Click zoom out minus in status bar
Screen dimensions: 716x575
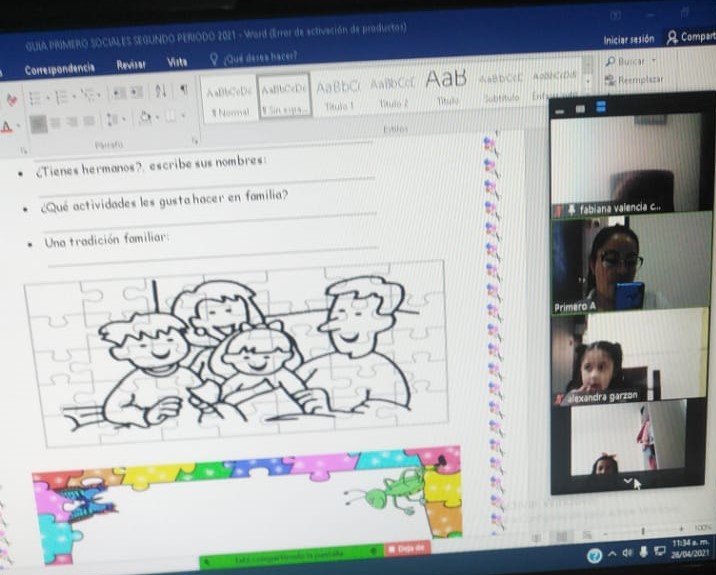click(x=605, y=533)
